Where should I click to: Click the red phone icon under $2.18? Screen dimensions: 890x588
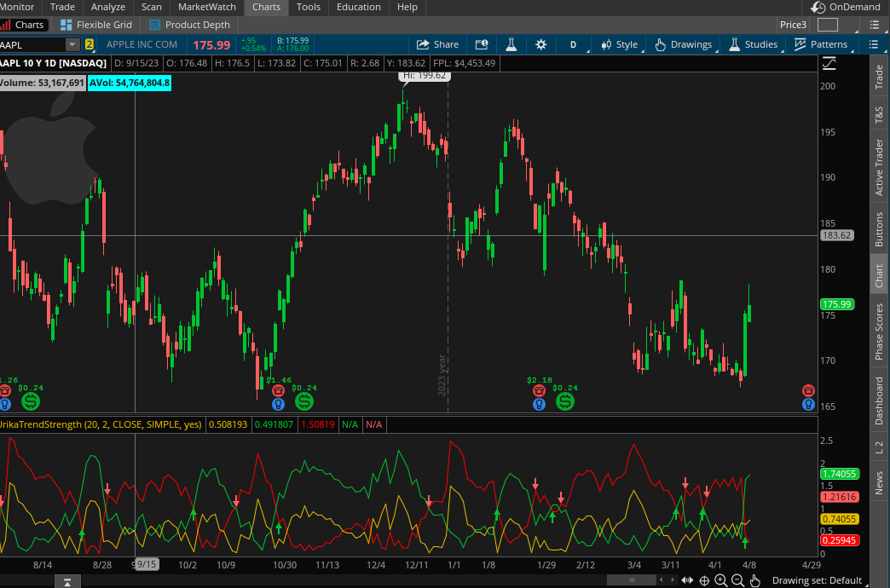539,390
